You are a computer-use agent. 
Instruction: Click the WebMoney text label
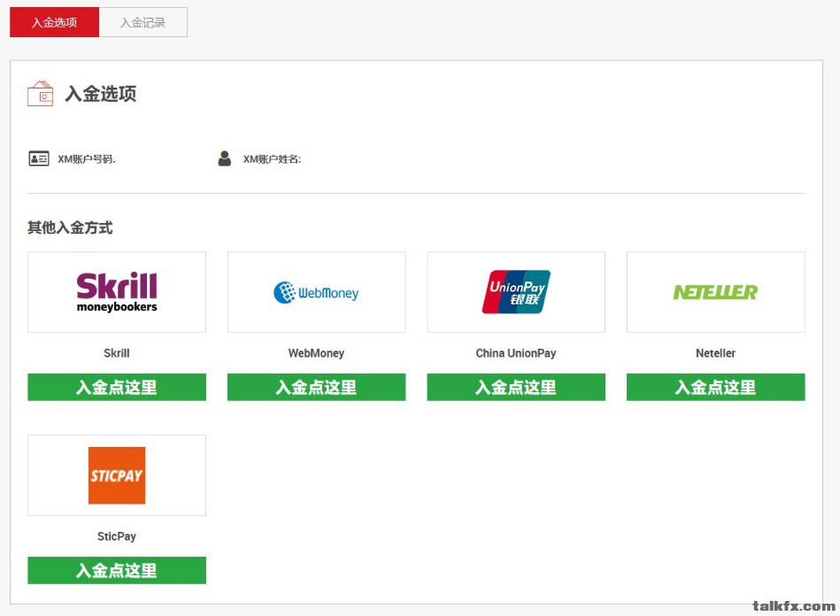(x=316, y=353)
